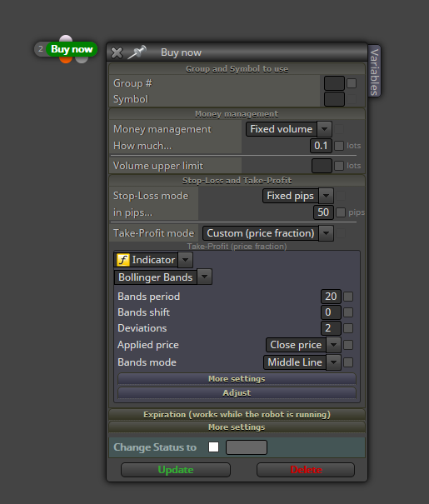429x504 pixels.
Task: Open the Fixed volume money management dropdown
Action: pyautogui.click(x=289, y=129)
